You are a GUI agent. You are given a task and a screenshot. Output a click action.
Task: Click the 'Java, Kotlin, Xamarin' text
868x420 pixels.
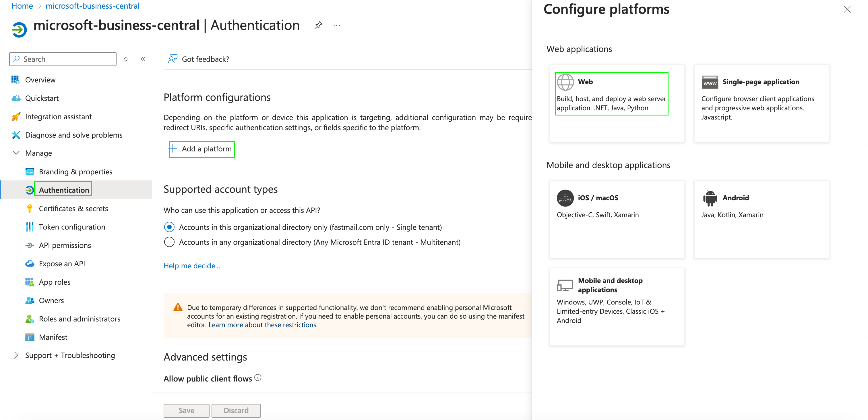point(732,215)
